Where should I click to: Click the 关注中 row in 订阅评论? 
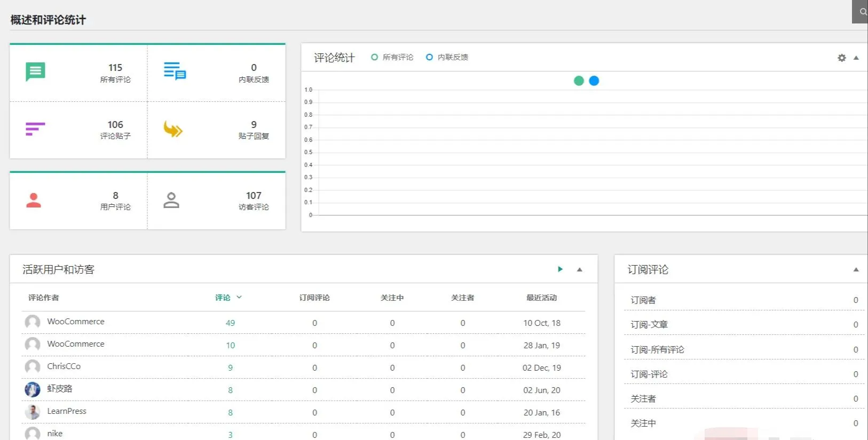click(x=744, y=423)
